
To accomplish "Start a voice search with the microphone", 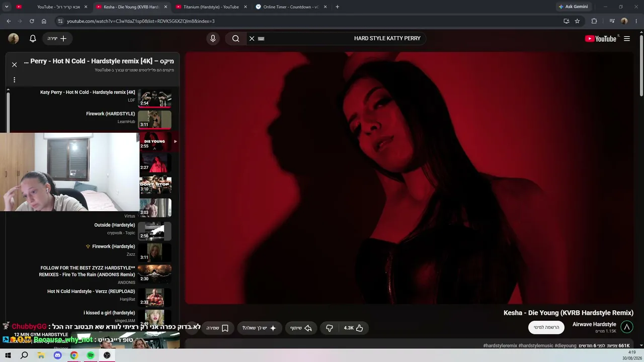I will [213, 39].
